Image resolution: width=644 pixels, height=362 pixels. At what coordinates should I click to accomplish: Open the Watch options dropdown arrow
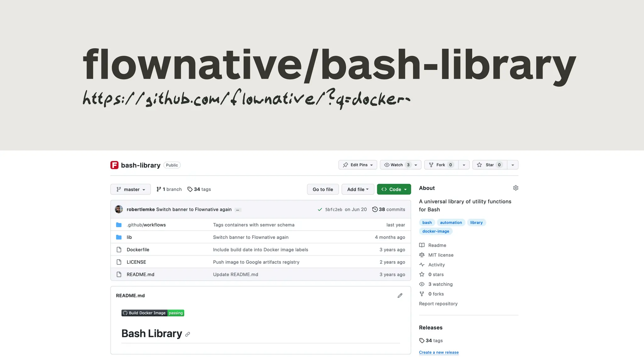416,165
